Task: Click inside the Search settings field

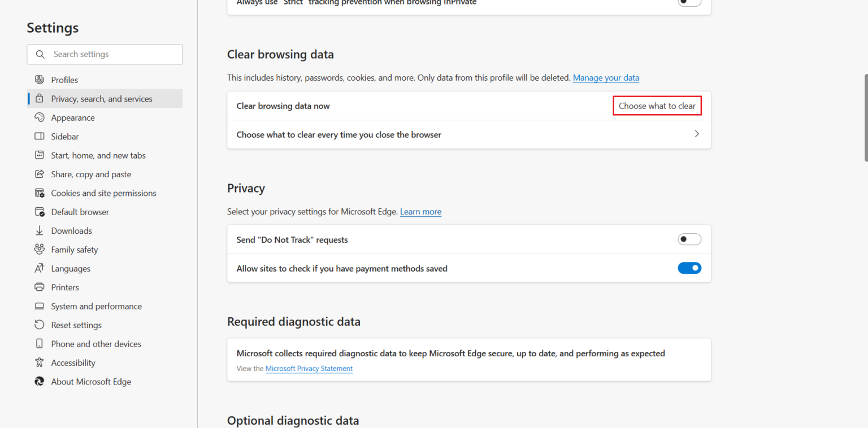Action: click(105, 54)
